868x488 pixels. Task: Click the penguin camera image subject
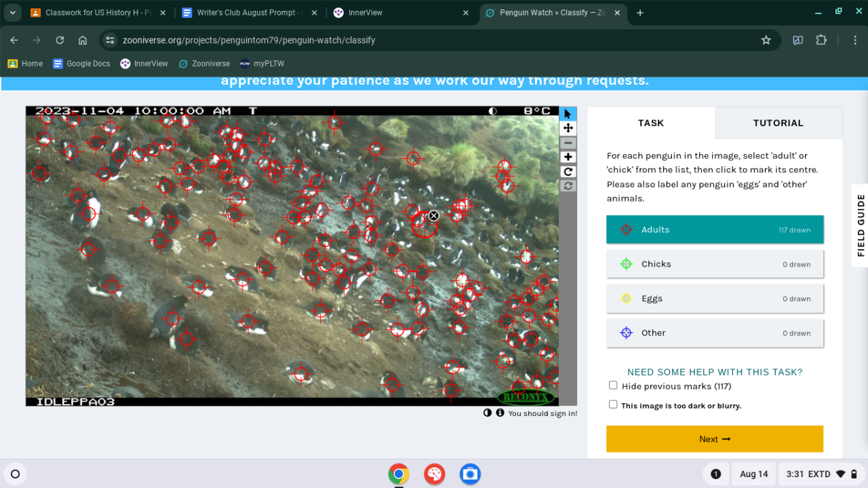tap(292, 256)
